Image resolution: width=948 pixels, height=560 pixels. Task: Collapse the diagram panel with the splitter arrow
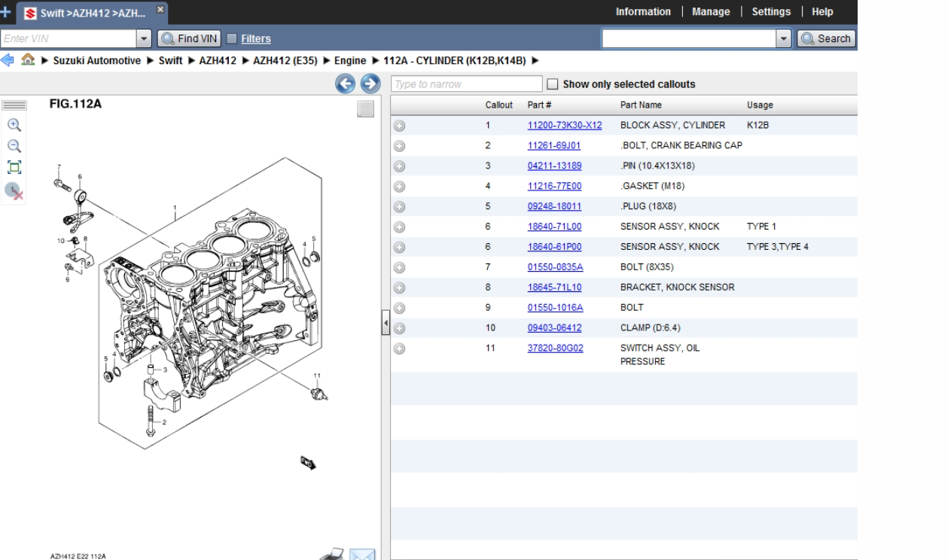coord(386,324)
